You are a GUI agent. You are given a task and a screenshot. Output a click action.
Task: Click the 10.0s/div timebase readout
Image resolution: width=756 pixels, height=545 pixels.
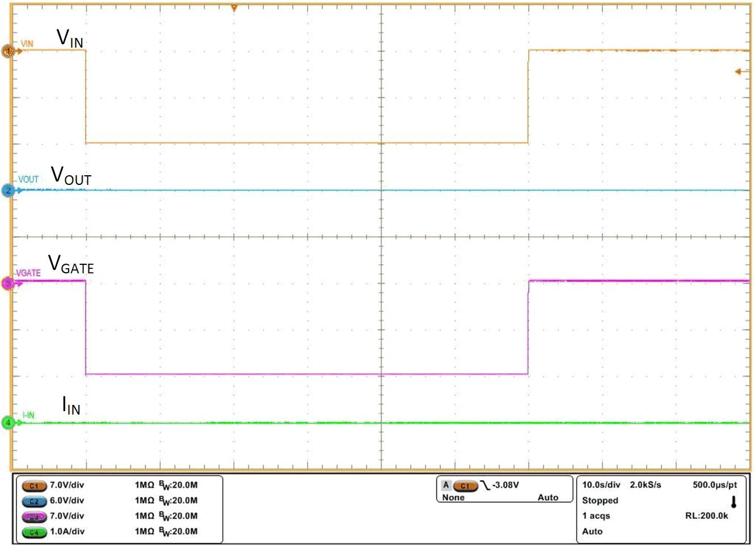click(601, 485)
